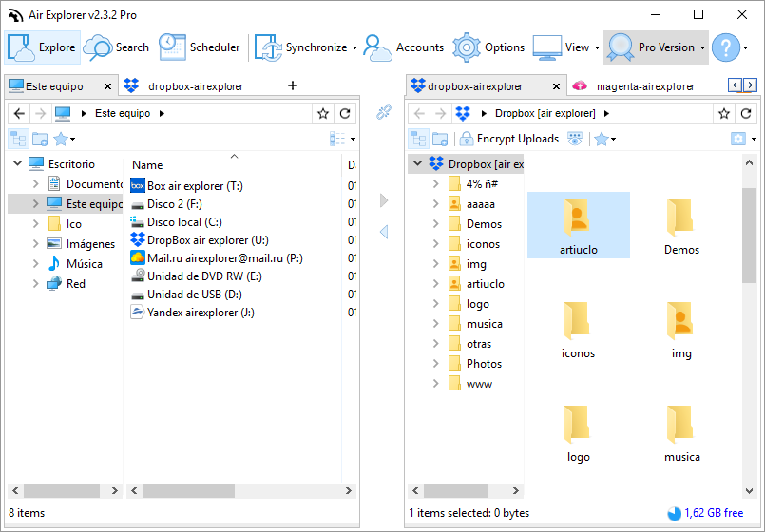Click the Explore button
Viewport: 765px width, 532px height.
click(43, 47)
